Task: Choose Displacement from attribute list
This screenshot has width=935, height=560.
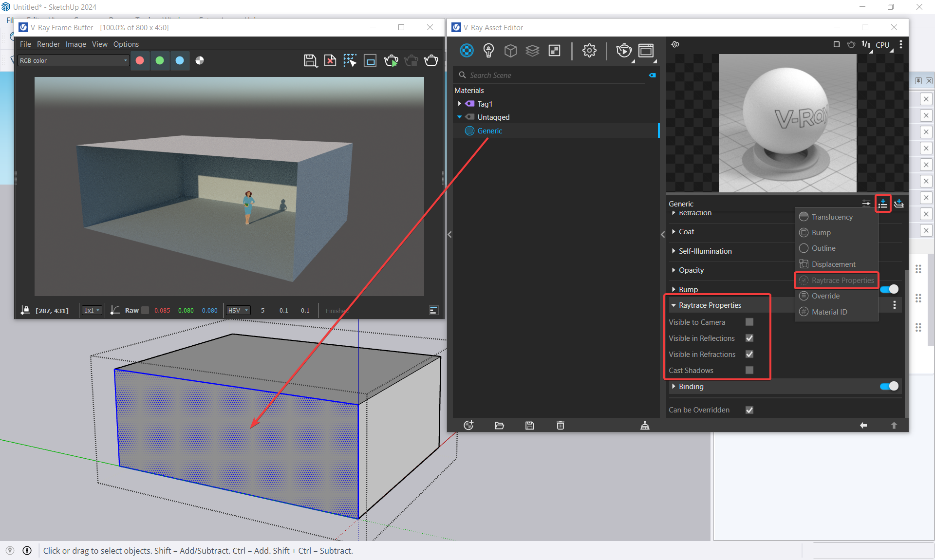Action: coord(836,264)
